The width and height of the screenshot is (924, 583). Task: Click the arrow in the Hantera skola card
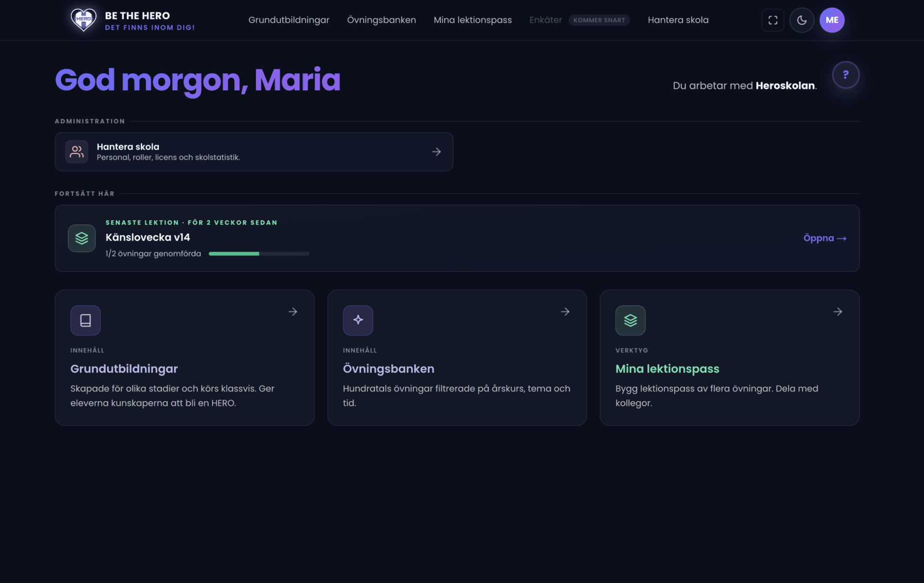(436, 152)
